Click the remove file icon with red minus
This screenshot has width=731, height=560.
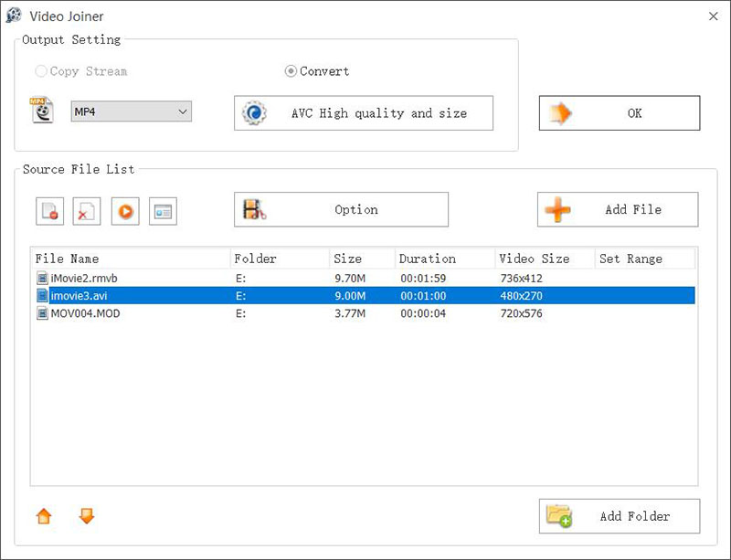[x=49, y=211]
